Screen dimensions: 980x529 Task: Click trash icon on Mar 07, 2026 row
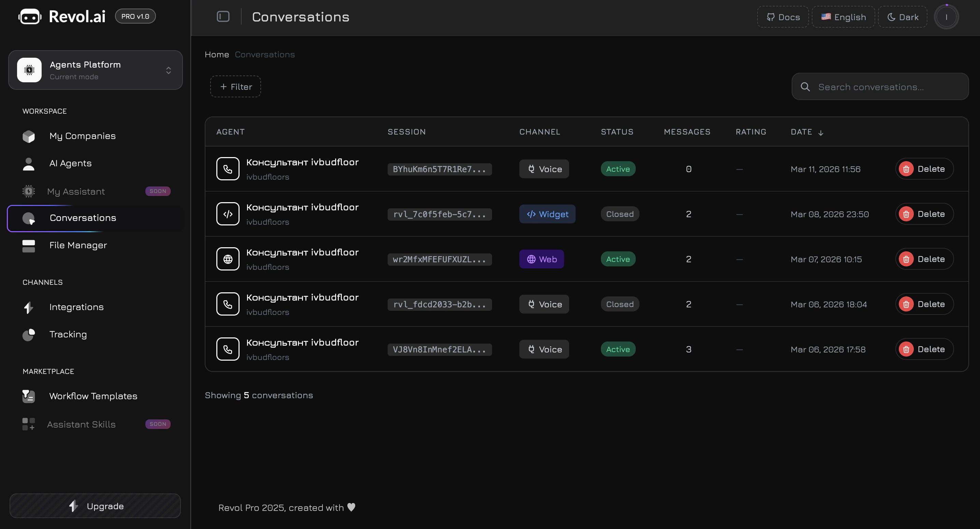[906, 259]
